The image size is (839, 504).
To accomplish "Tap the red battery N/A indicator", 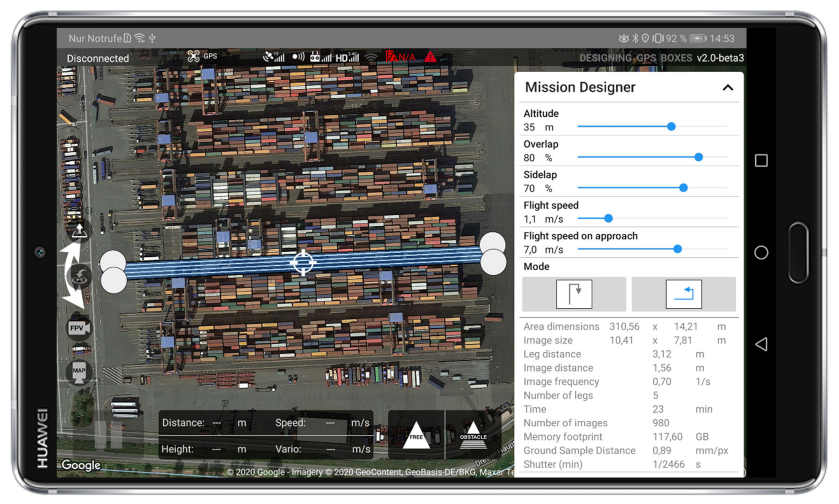I will click(x=400, y=57).
